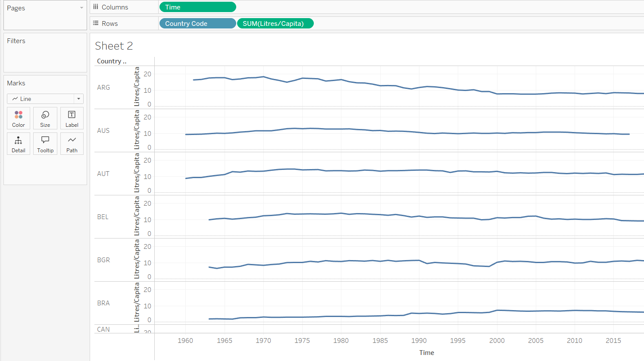The width and height of the screenshot is (644, 361).
Task: Select the Time pill in Columns
Action: pos(198,7)
